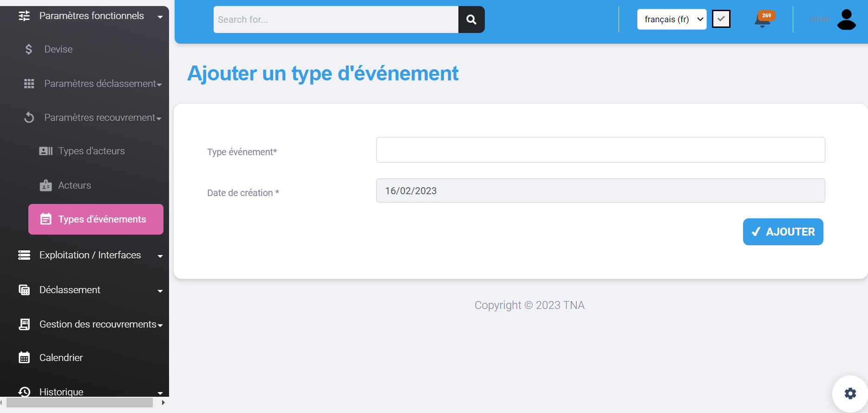Image resolution: width=868 pixels, height=413 pixels.
Task: Click the search magnifier button
Action: 471,20
